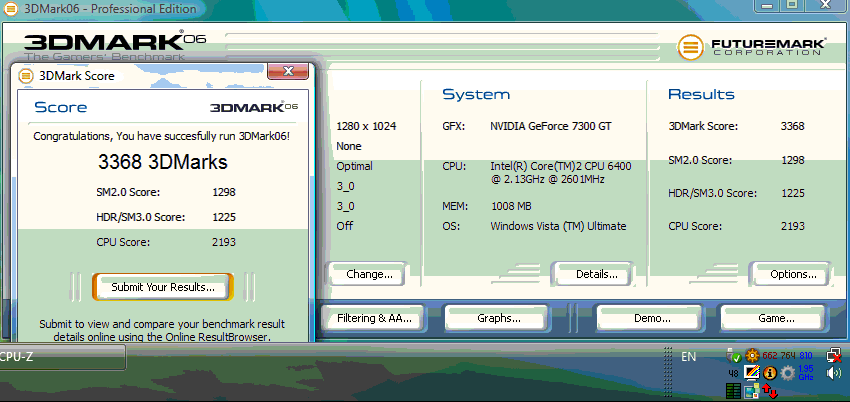Click the Graphs button

(498, 318)
